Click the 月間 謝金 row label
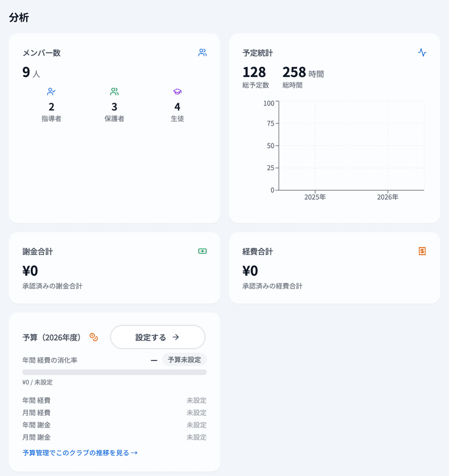This screenshot has height=476, width=449. pos(36,437)
